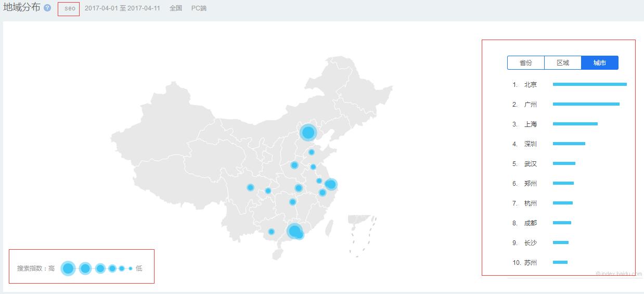Select the 省份 tab

(x=526, y=63)
